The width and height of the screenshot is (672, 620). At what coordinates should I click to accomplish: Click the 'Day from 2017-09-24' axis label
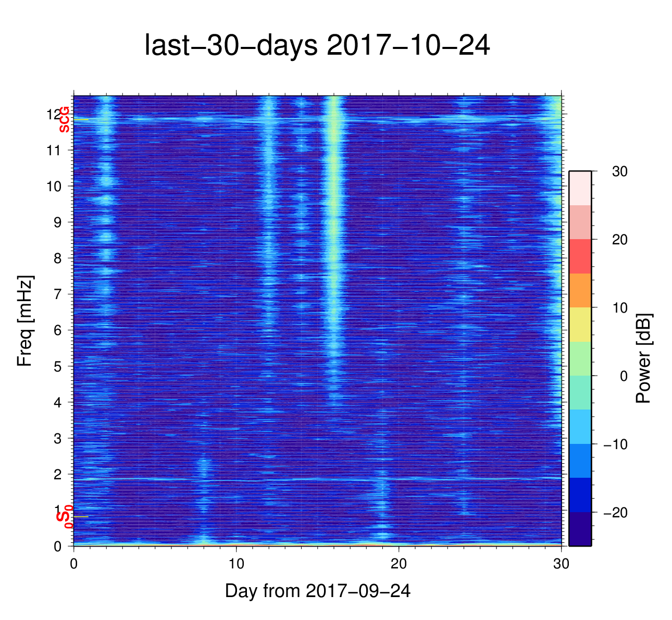[x=317, y=591]
